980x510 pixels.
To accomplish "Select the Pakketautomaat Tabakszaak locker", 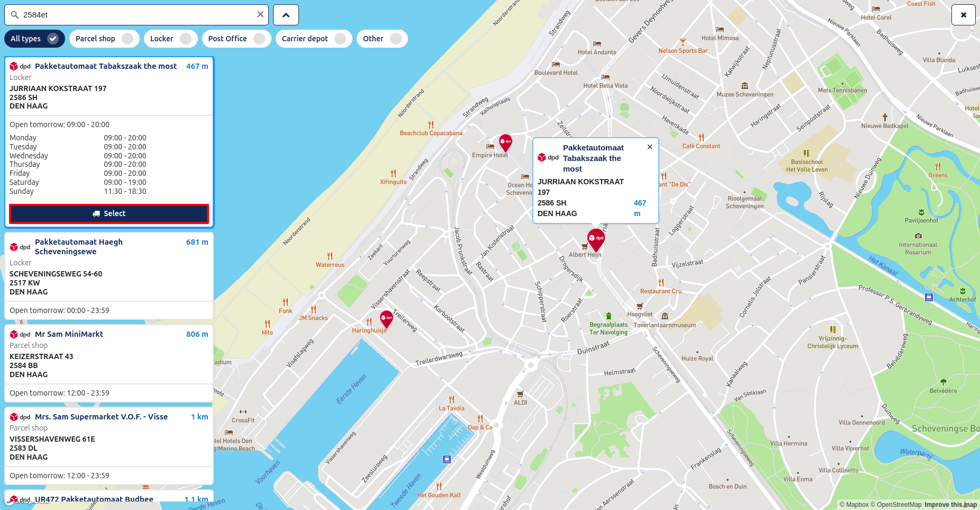I will coord(109,213).
